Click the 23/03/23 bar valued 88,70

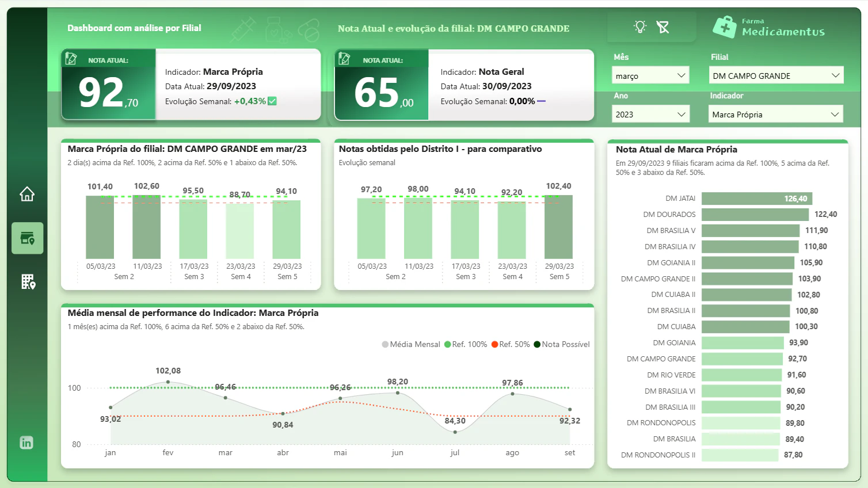(x=240, y=231)
